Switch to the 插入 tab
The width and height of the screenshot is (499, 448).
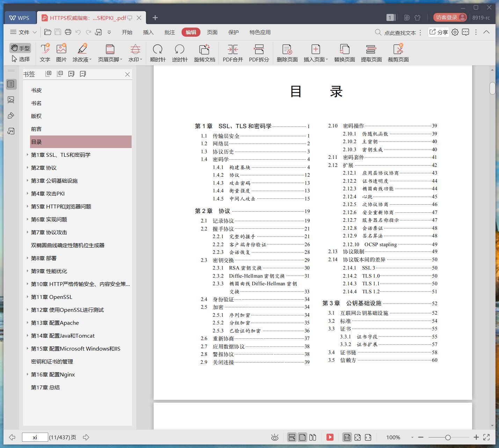[148, 32]
